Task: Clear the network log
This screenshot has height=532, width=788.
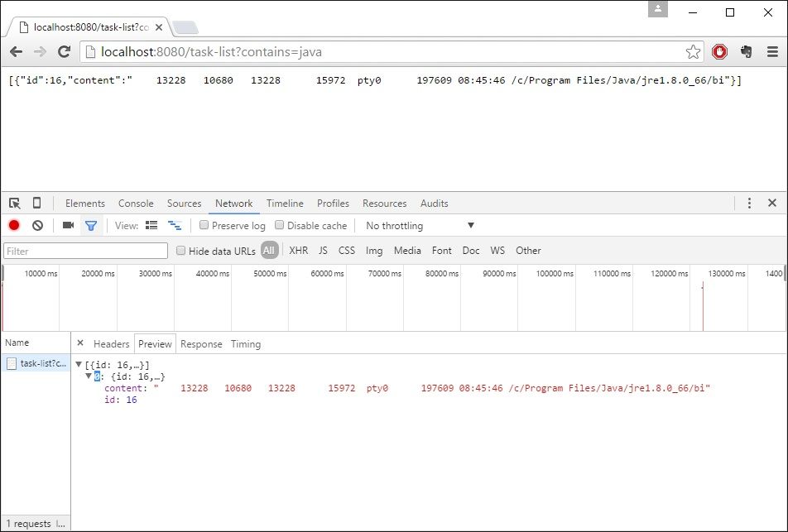Action: click(x=37, y=226)
